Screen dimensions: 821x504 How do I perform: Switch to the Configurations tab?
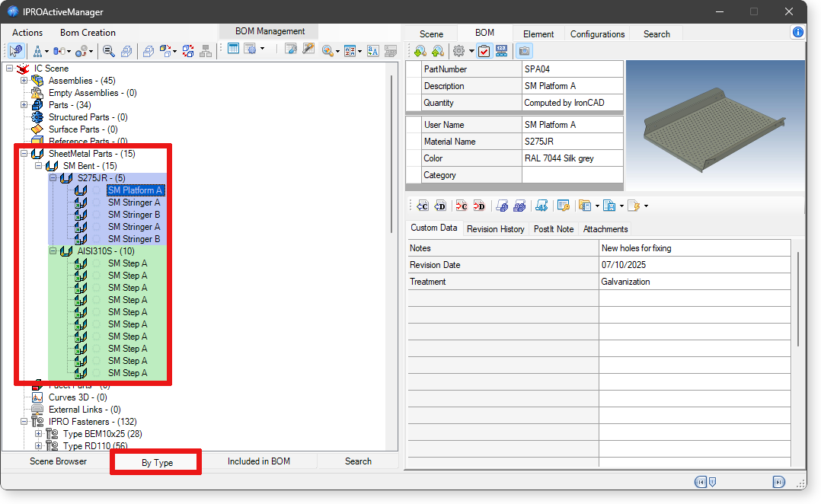tap(597, 33)
